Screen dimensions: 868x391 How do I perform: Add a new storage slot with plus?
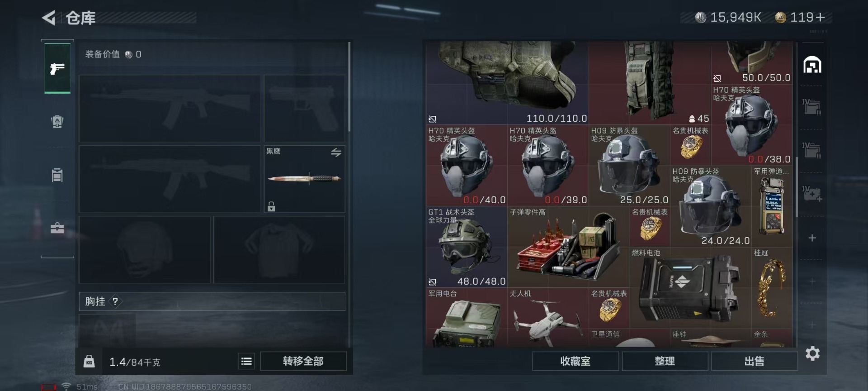(812, 238)
